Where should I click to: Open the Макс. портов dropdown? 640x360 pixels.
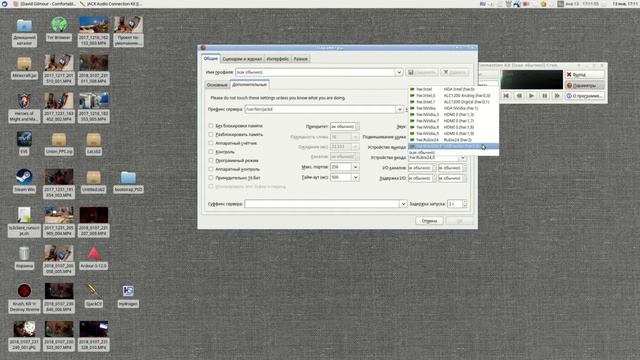click(356, 167)
